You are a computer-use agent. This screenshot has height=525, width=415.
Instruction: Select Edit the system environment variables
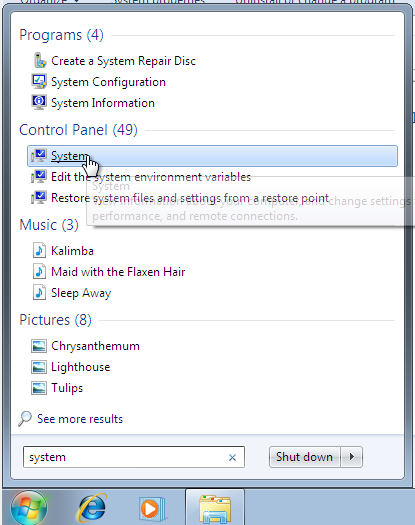(151, 177)
